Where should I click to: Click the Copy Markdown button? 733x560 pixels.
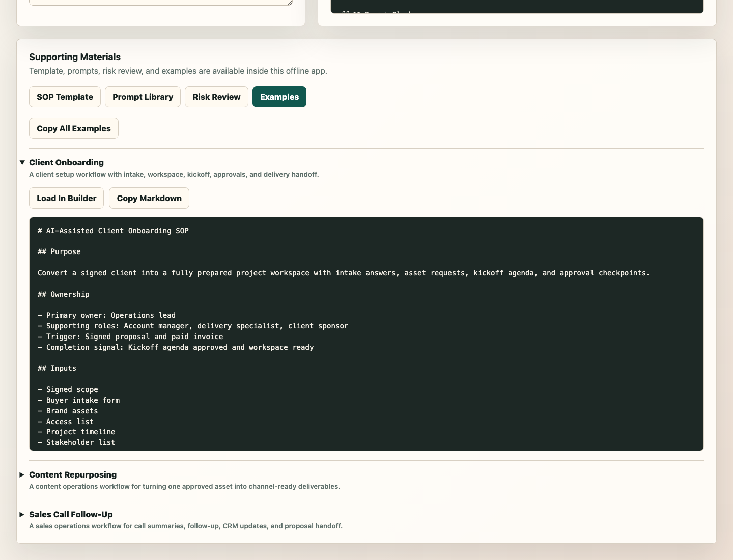(149, 198)
